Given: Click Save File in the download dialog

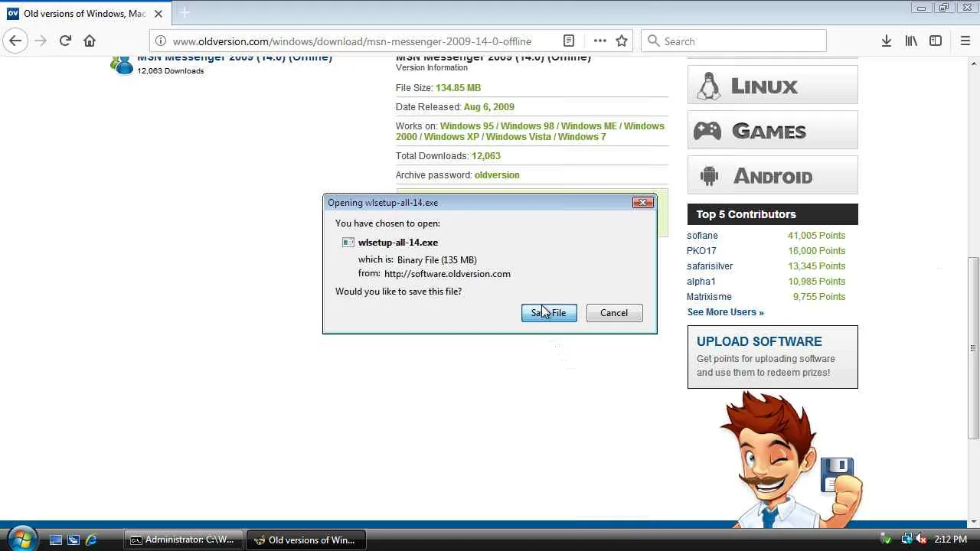Looking at the screenshot, I should click(549, 313).
